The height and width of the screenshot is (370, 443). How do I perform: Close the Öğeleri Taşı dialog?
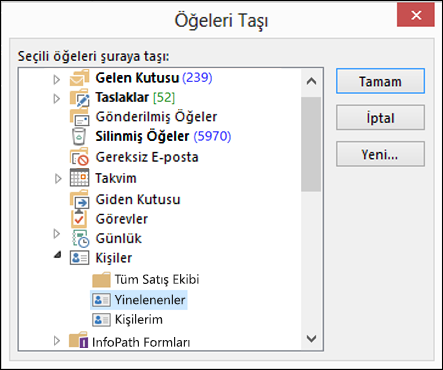(416, 15)
